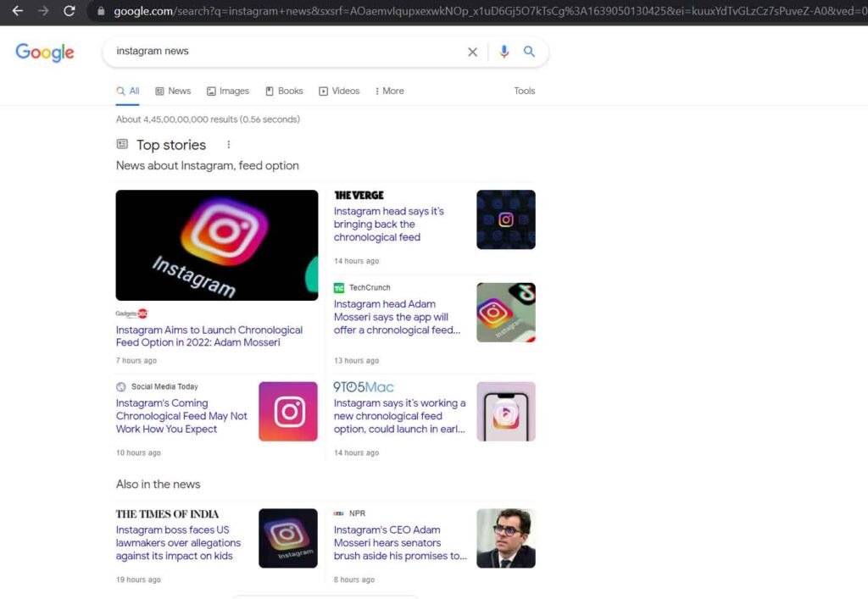The height and width of the screenshot is (599, 868).
Task: Expand the More search options menu
Action: pos(390,92)
